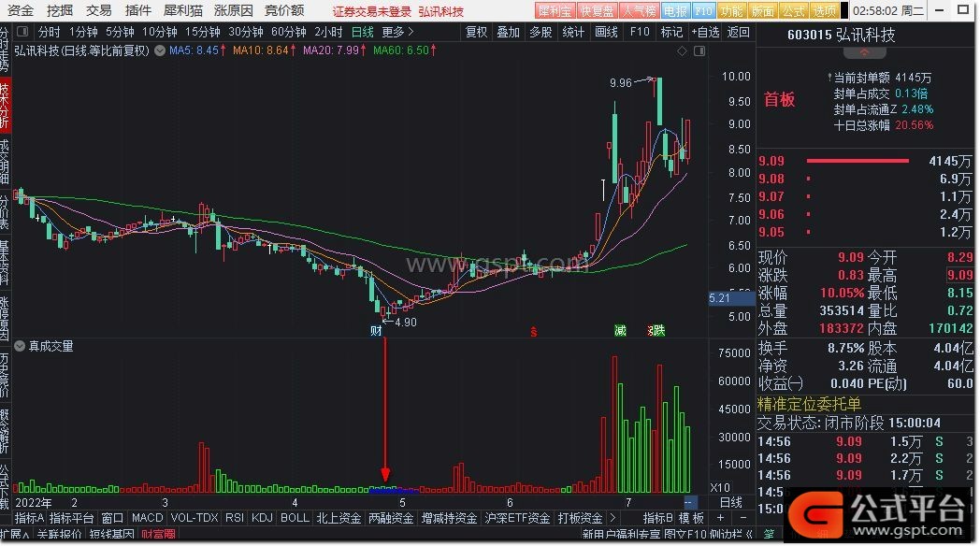Click the F10 button in the top toolbar
This screenshot has width=980, height=546.
pyautogui.click(x=703, y=10)
